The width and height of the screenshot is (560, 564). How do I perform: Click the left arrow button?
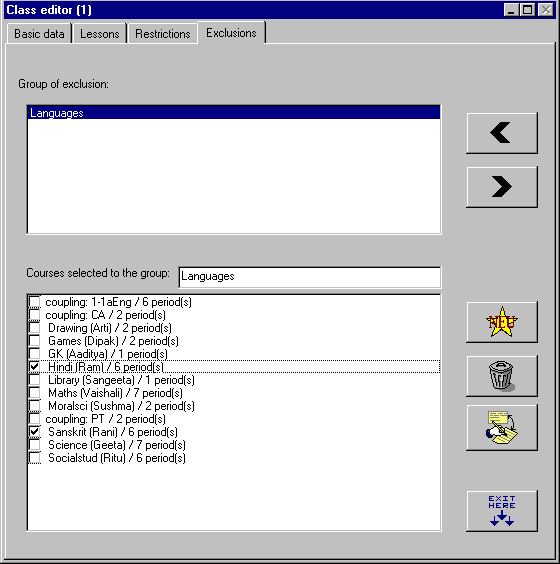(x=502, y=133)
